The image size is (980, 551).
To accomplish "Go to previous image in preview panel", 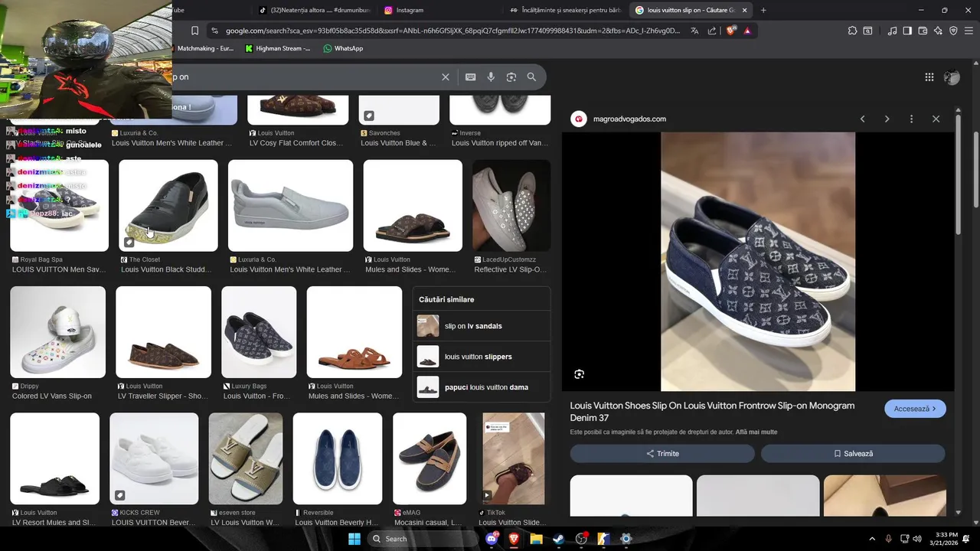I will (x=862, y=119).
